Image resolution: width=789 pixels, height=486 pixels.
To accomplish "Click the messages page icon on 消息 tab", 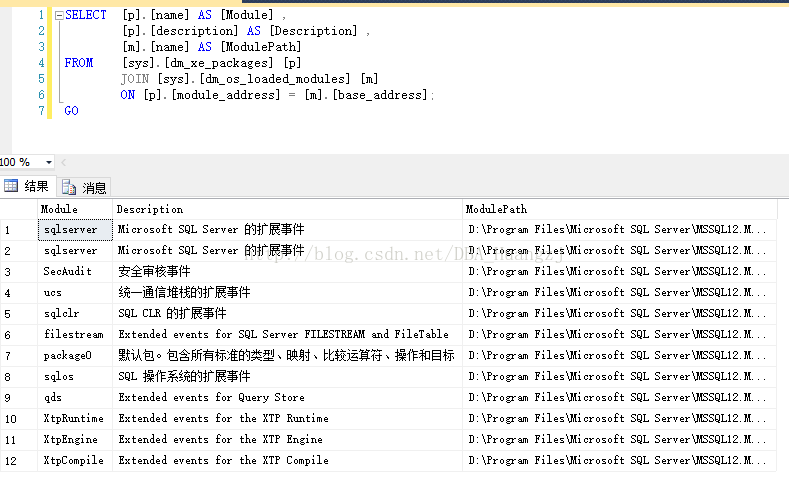I will pyautogui.click(x=69, y=188).
